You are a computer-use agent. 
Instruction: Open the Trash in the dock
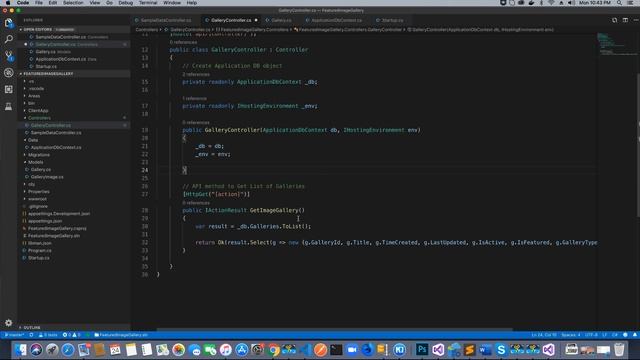tap(619, 350)
